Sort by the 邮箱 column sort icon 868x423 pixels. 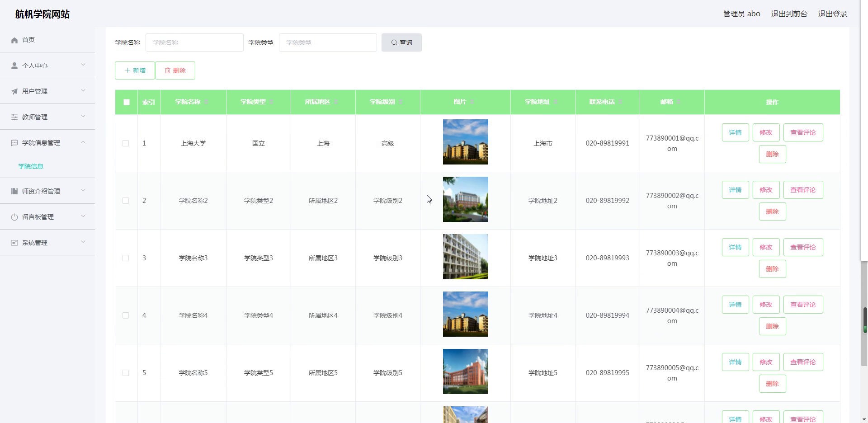679,102
